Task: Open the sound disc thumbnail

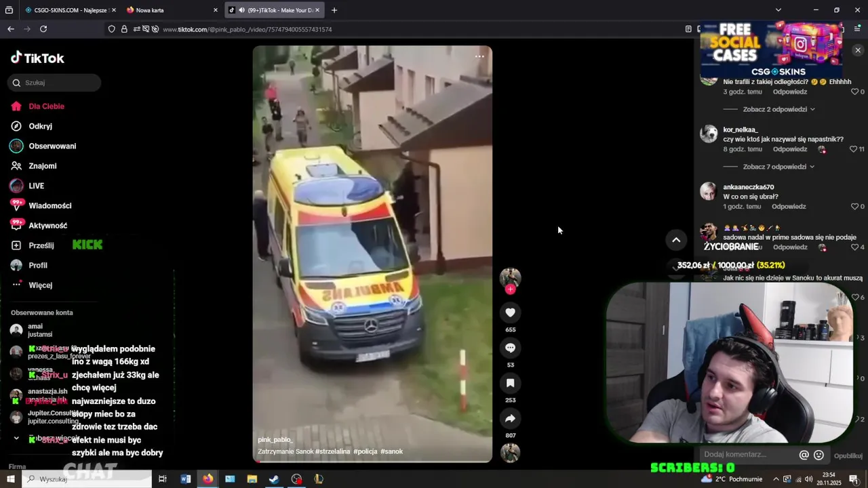Action: [511, 453]
